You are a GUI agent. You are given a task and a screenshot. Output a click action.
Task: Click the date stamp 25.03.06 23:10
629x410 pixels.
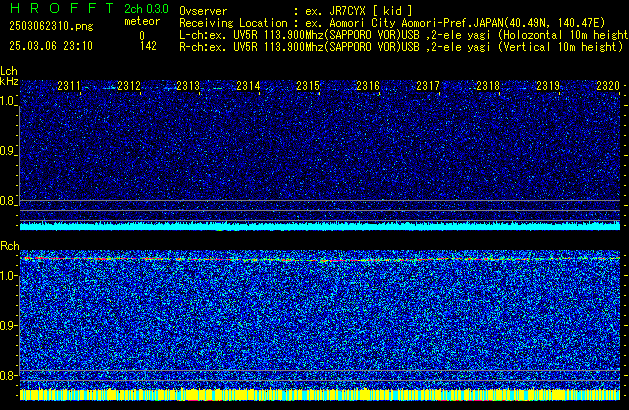51,46
